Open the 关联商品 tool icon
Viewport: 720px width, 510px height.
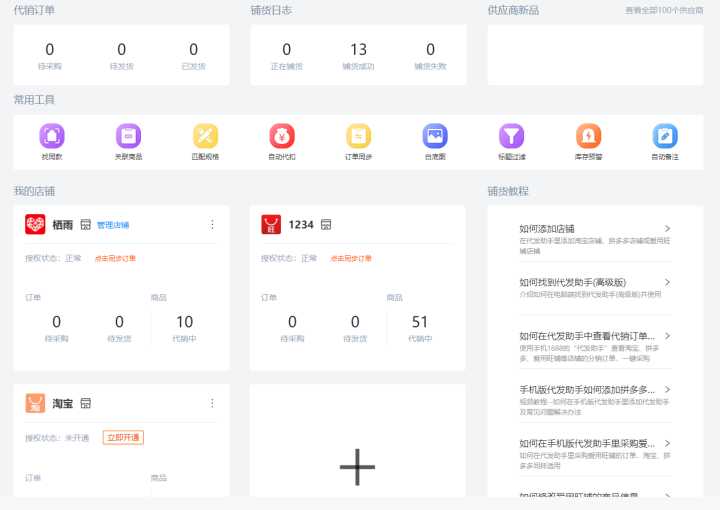(x=129, y=136)
